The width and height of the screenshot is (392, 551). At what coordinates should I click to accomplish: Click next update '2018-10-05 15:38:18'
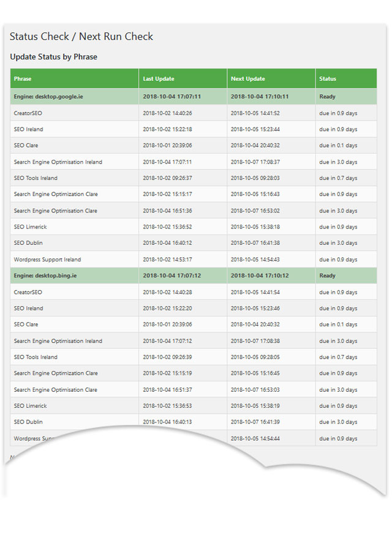point(255,227)
